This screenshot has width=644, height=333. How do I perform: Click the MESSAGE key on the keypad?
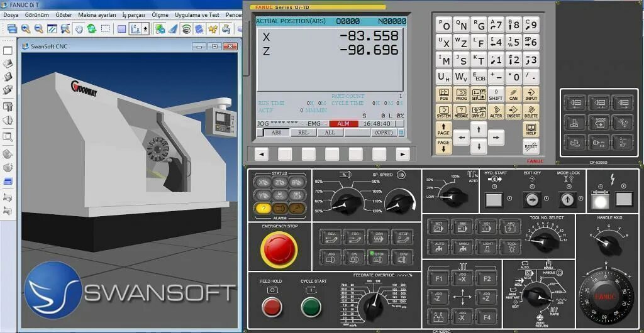[461, 112]
